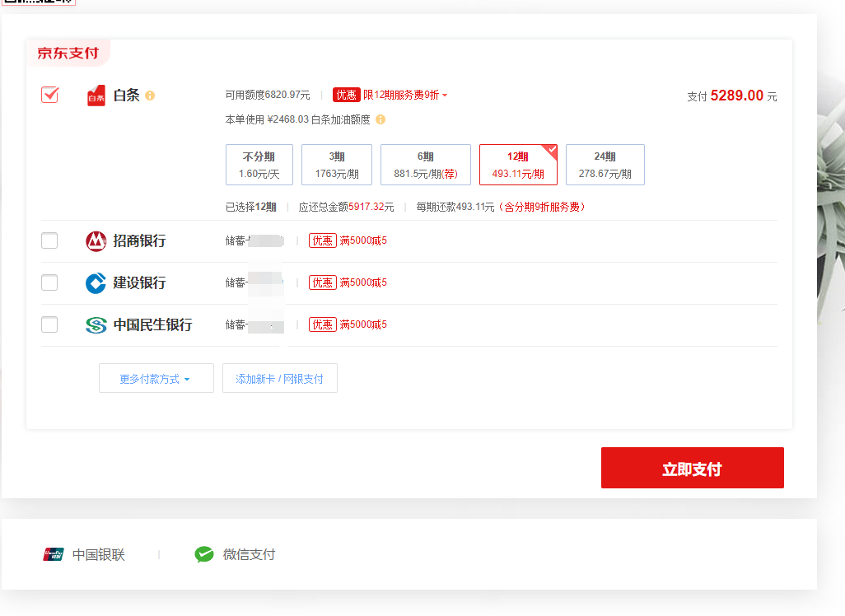Click 优惠 tag on 白条 row

[x=347, y=96]
